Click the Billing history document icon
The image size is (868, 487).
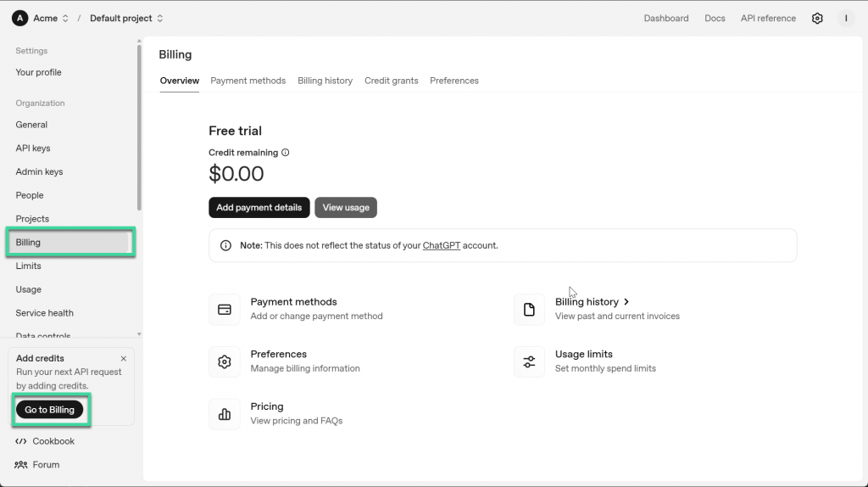click(529, 310)
